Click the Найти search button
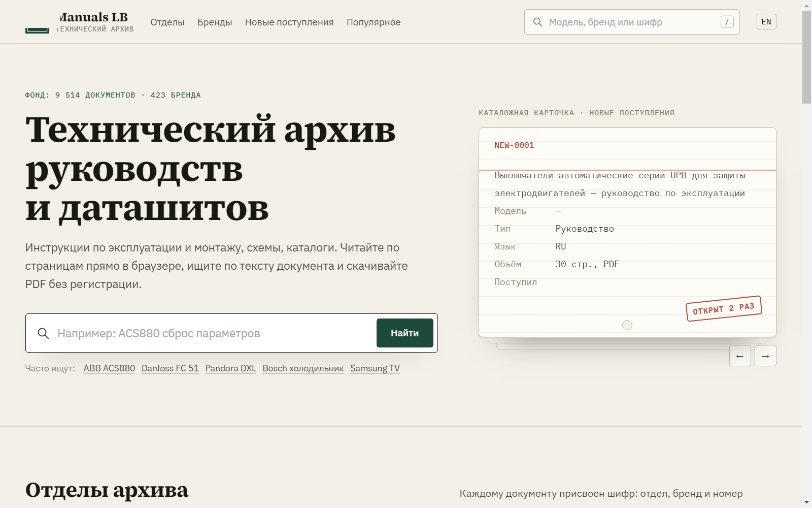The width and height of the screenshot is (812, 508). point(405,333)
